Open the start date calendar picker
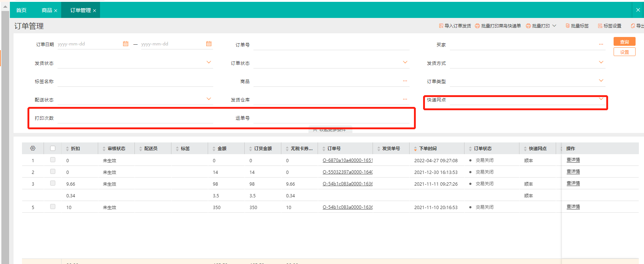The height and width of the screenshot is (264, 644). [126, 44]
